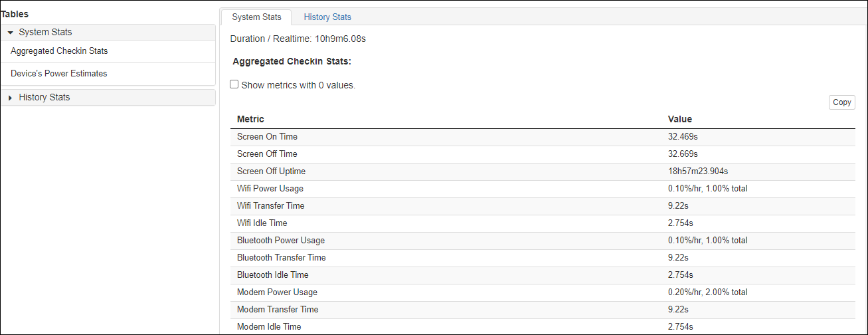
Task: Click the Value column header
Action: [679, 120]
